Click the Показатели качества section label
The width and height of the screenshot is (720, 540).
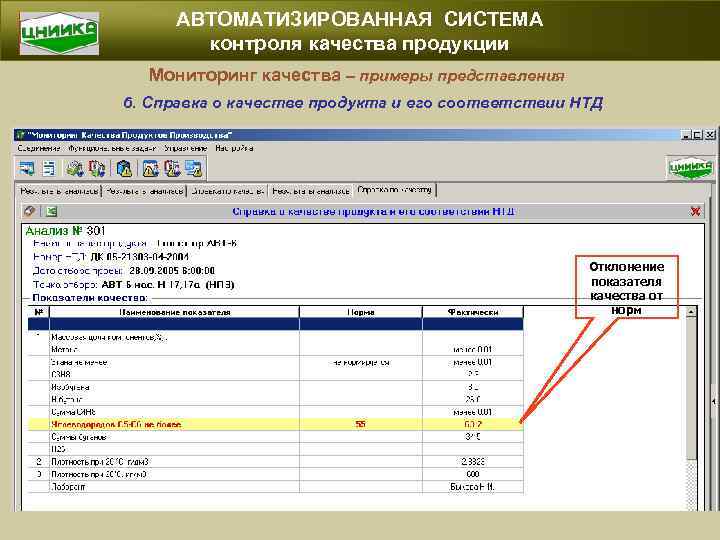click(90, 298)
